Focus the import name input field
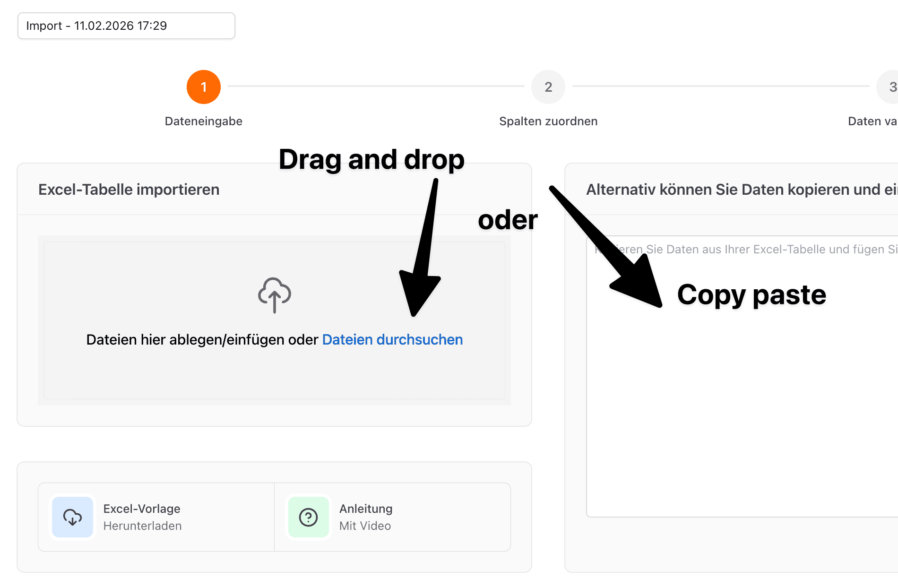898x588 pixels. point(126,26)
